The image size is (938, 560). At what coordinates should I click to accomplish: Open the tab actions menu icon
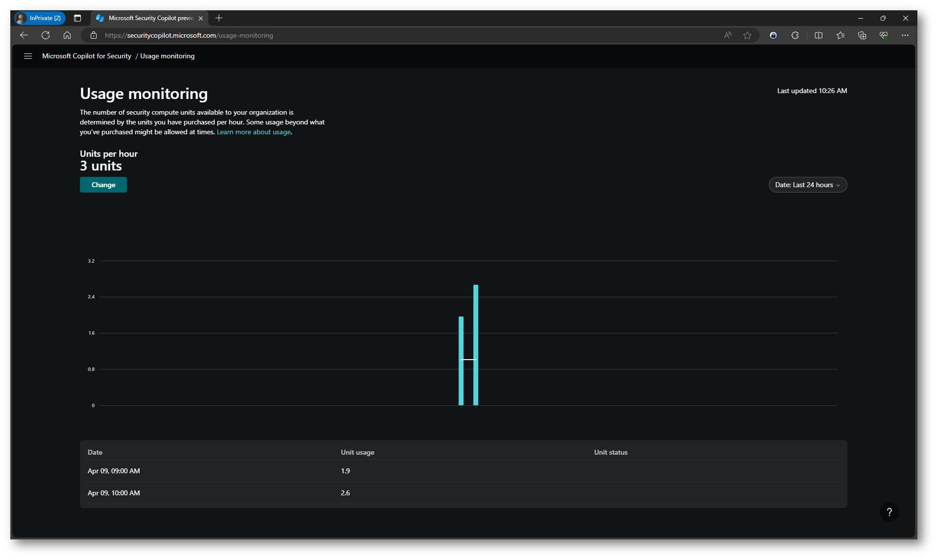pos(77,18)
